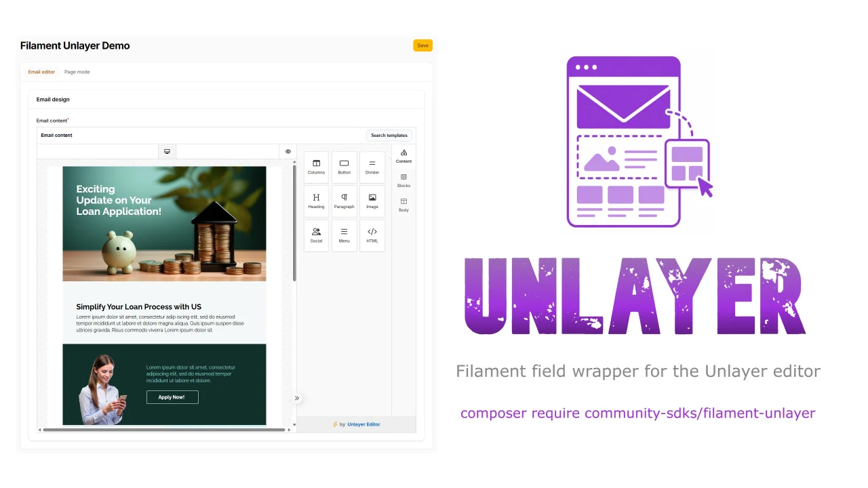The image size is (868, 488).
Task: Switch to the Page mode tab
Action: pos(77,72)
